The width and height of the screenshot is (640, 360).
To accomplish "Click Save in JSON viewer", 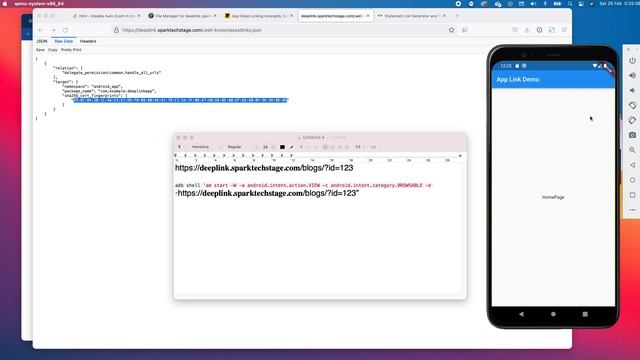I will click(x=40, y=50).
